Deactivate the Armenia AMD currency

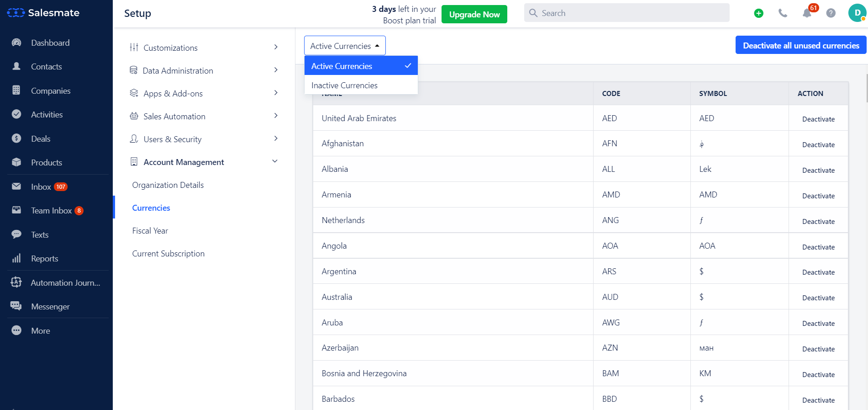pyautogui.click(x=818, y=196)
